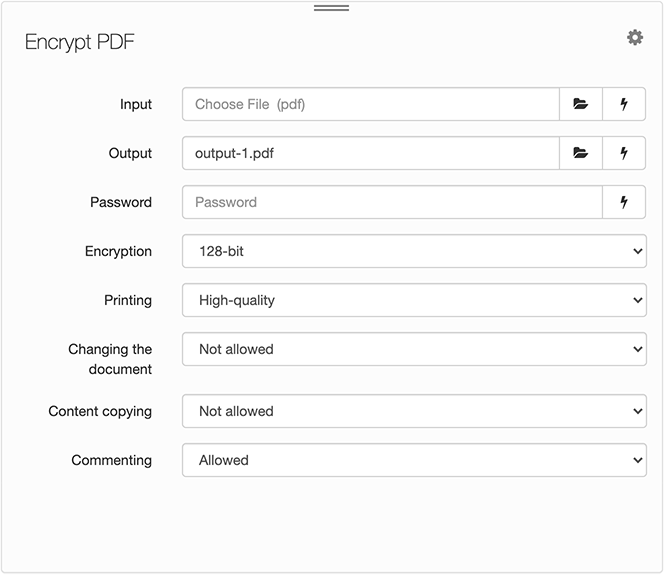This screenshot has height=575, width=664.
Task: Open the Commenting Allowed dropdown
Action: (x=414, y=460)
